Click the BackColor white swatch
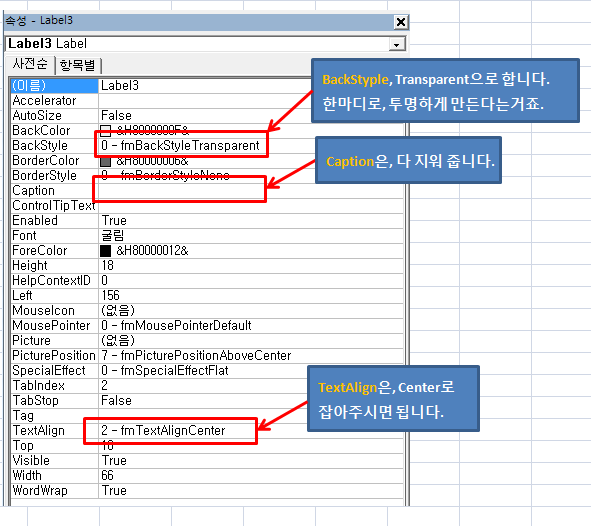Screen dimensions: 591x526 [x=106, y=131]
